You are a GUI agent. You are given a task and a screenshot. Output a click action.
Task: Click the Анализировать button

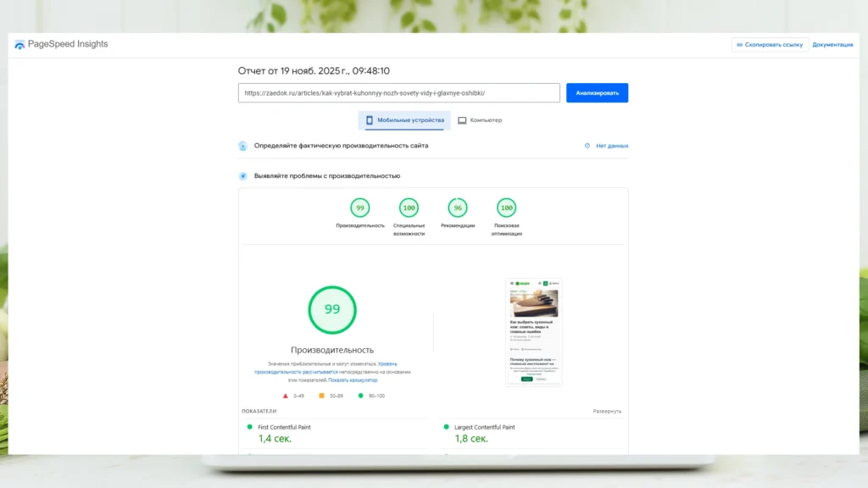(x=598, y=92)
